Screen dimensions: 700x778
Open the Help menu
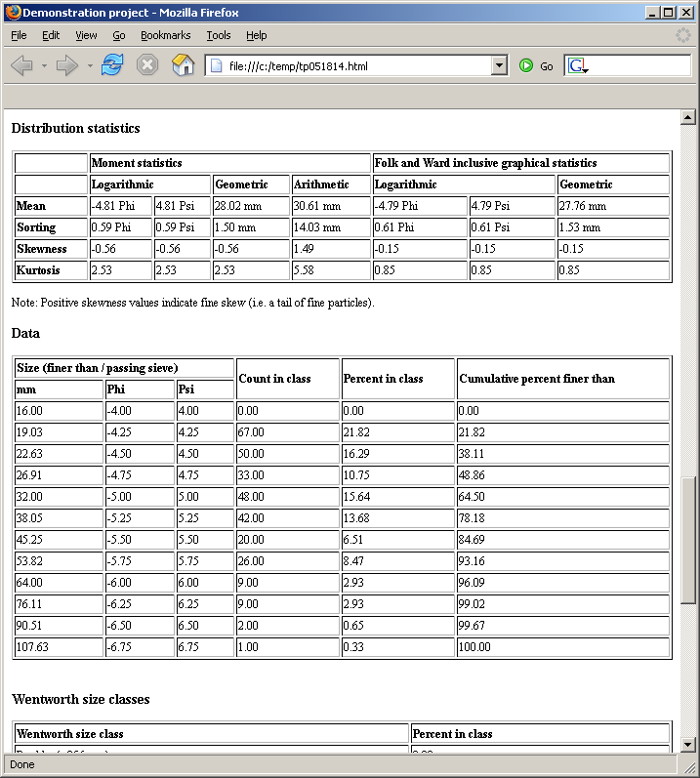256,35
